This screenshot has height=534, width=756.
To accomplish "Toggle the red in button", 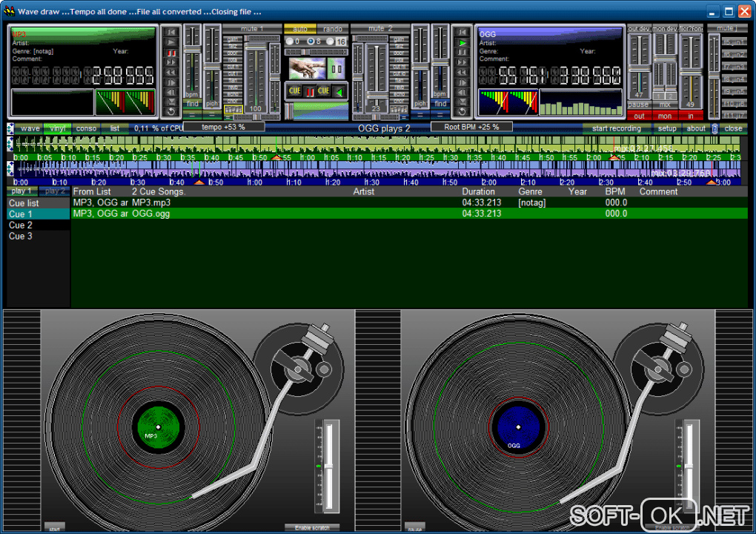I will point(691,116).
